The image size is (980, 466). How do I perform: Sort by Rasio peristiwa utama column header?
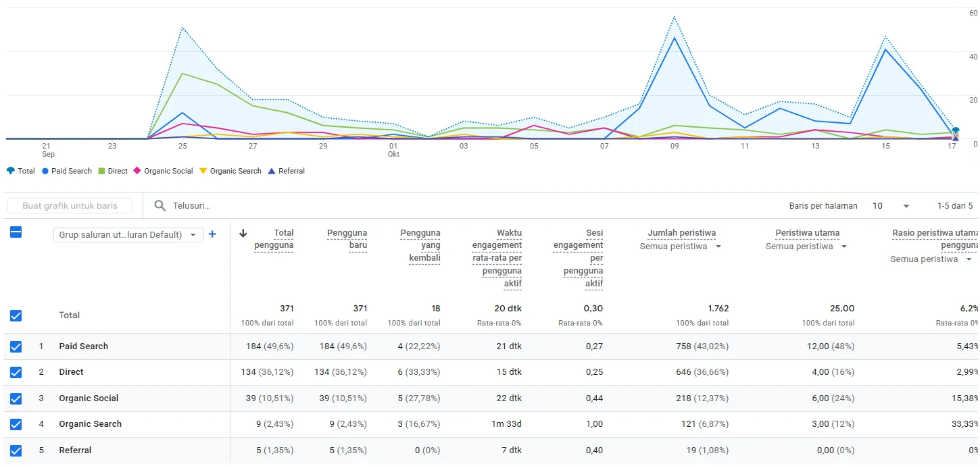point(935,239)
